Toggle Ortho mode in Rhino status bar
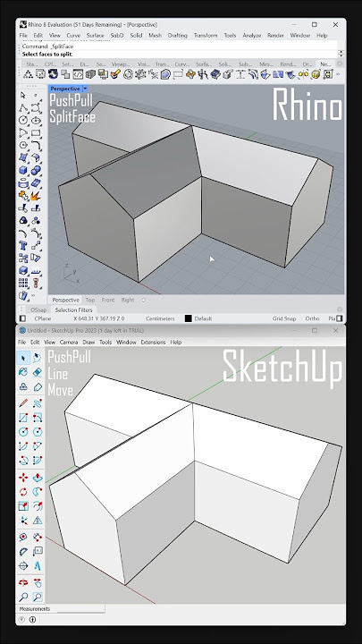 pyautogui.click(x=312, y=318)
